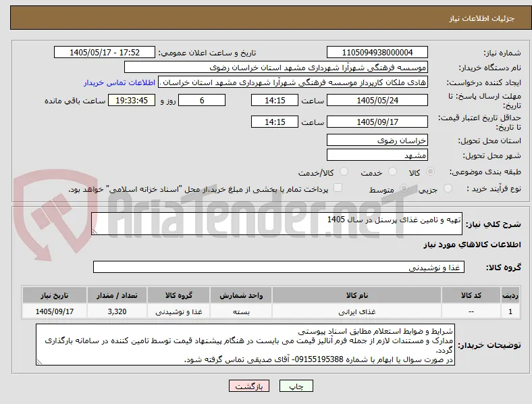The image size is (532, 404).
Task: Click the price validity date 1405/09/17 field
Action: [377, 122]
